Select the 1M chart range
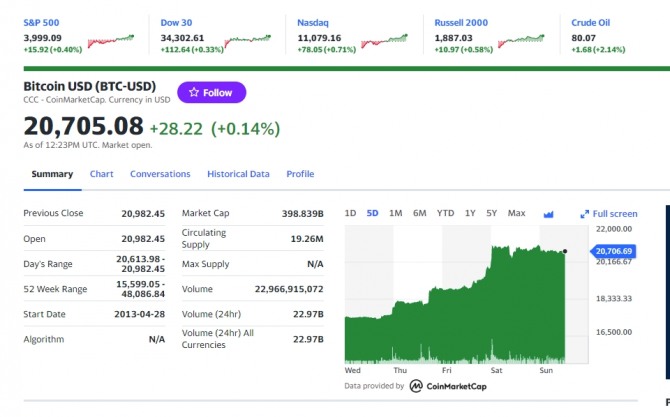670x417 pixels. pyautogui.click(x=396, y=213)
